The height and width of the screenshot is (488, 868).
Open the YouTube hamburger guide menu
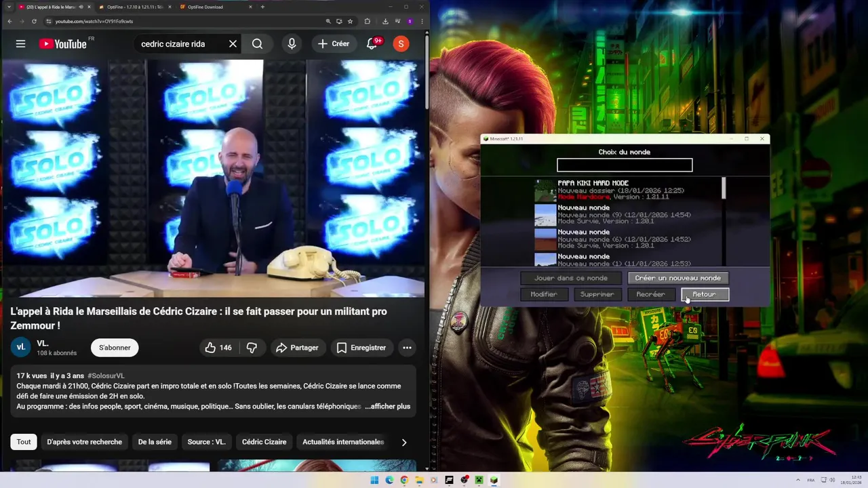(x=20, y=44)
